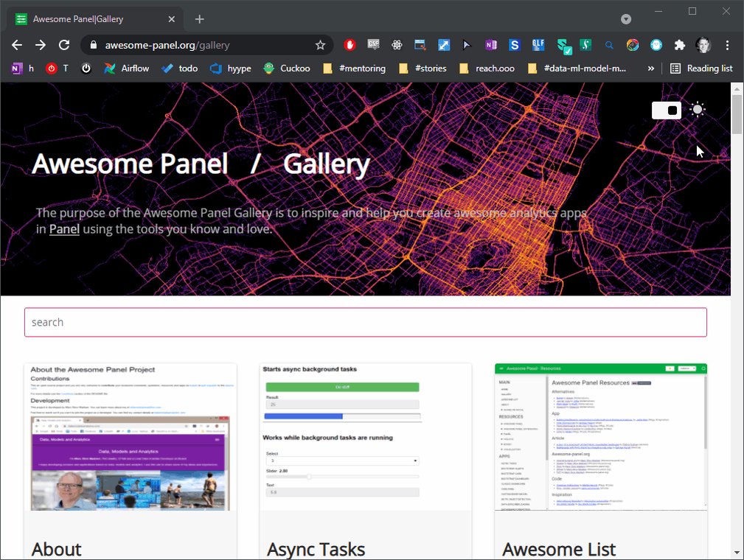Screen dimensions: 744x560
Task: Open the Async Tasks app thumbnail
Action: pos(366,437)
